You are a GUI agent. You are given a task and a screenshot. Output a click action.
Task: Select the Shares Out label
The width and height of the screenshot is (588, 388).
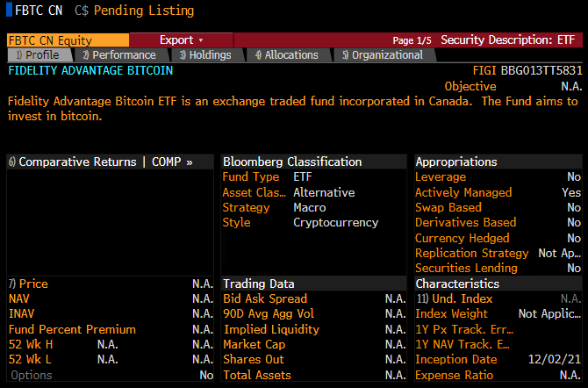click(x=254, y=360)
